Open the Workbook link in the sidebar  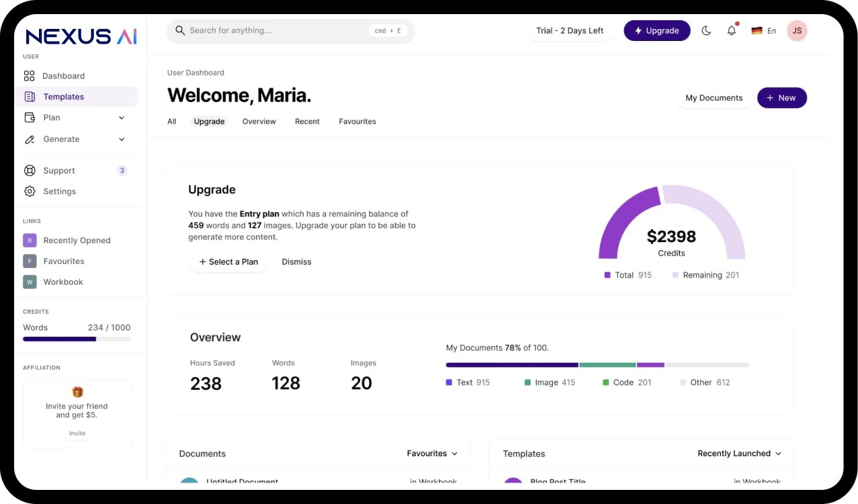pos(63,282)
